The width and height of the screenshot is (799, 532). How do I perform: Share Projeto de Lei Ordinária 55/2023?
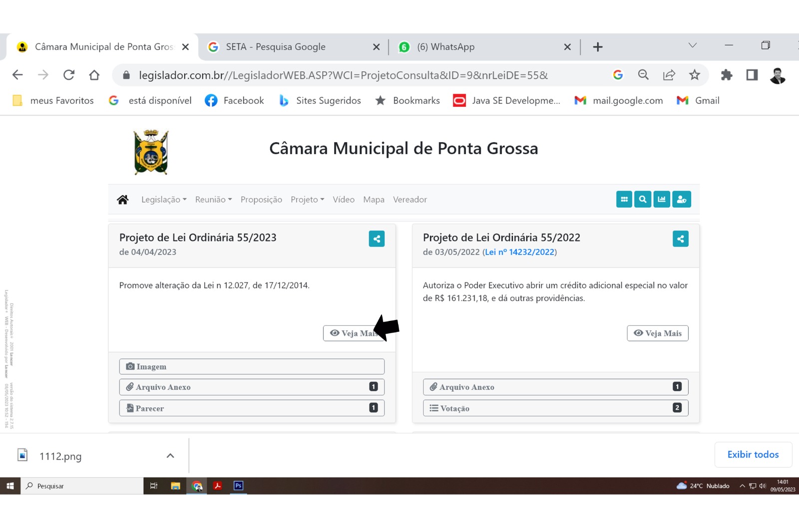pyautogui.click(x=377, y=239)
